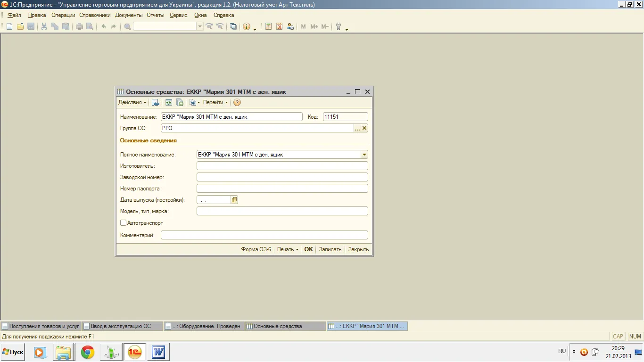The width and height of the screenshot is (644, 362).
Task: Open the calculator toolbar icon
Action: [269, 26]
